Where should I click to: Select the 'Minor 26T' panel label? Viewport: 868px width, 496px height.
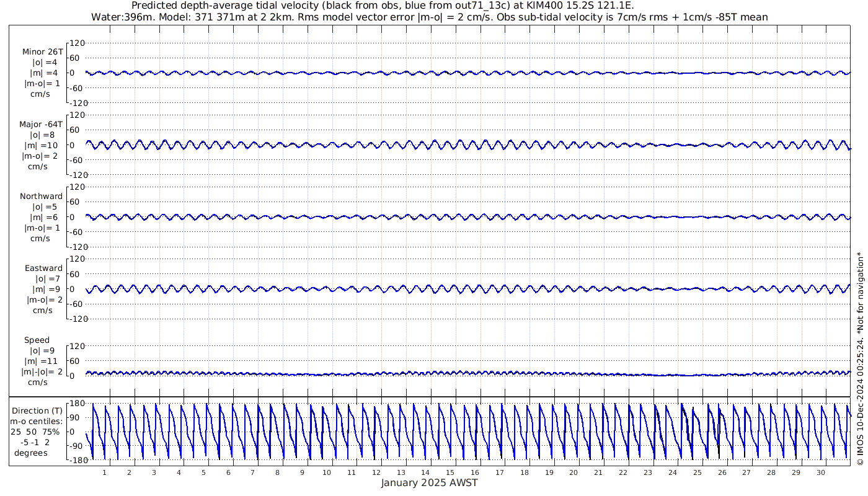(x=42, y=51)
